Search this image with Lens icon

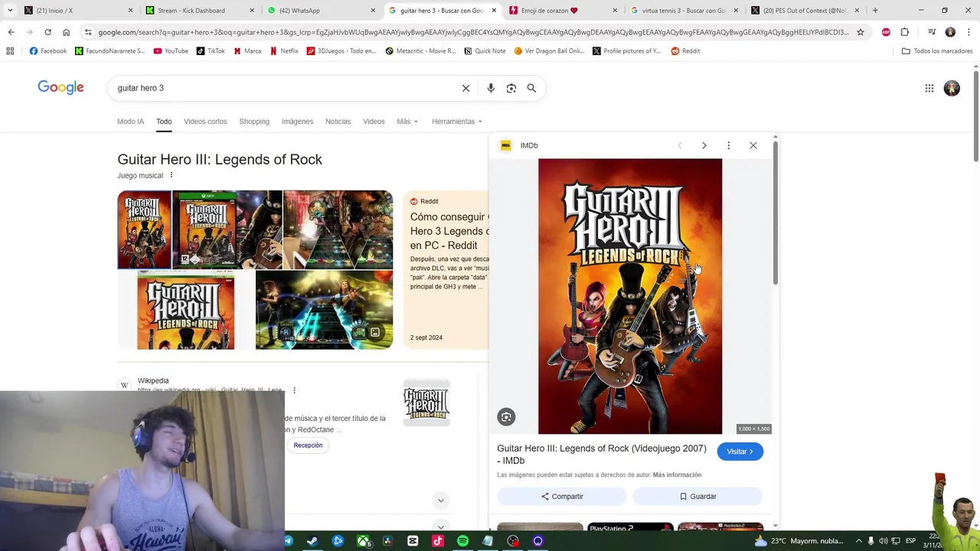[506, 417]
